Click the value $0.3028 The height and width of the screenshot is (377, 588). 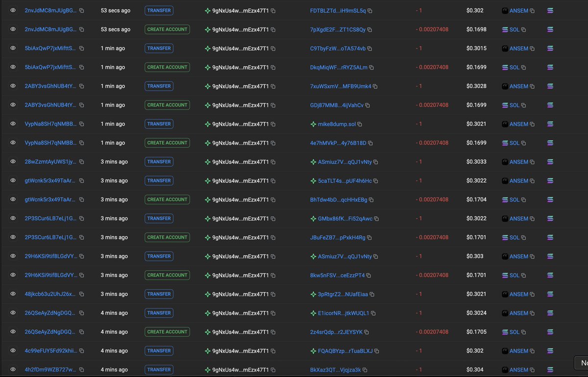click(x=476, y=86)
